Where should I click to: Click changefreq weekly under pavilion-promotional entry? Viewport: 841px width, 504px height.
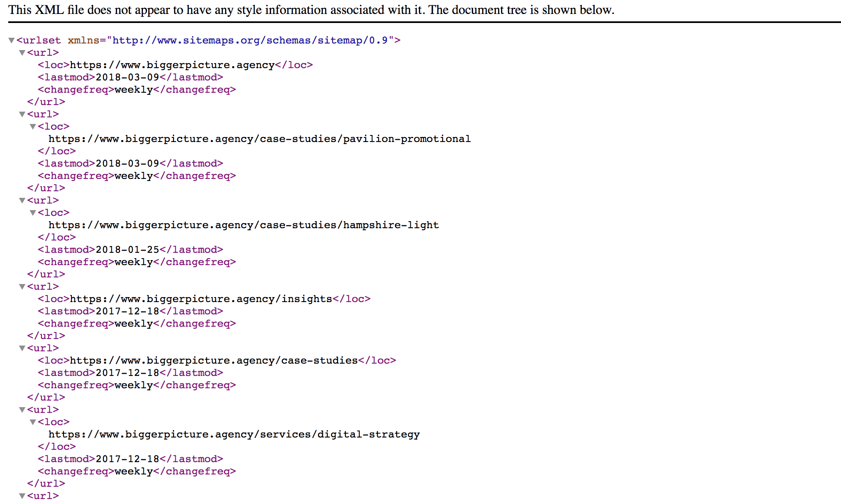point(133,176)
